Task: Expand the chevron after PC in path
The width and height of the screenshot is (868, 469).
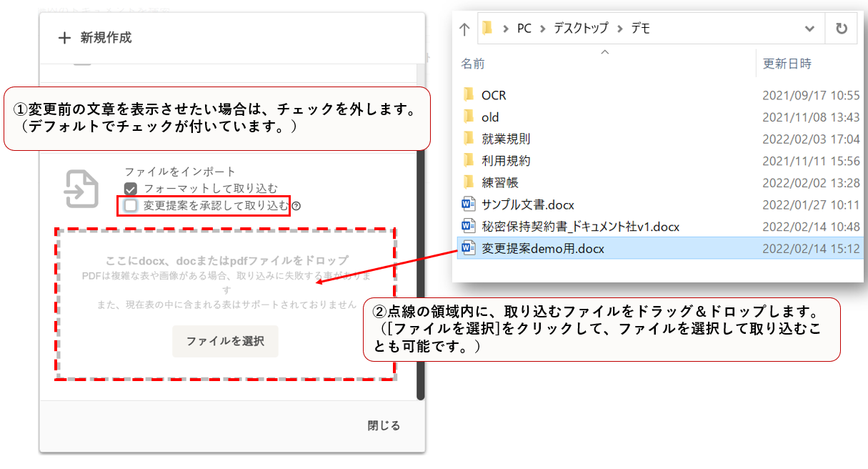Action: 543,29
